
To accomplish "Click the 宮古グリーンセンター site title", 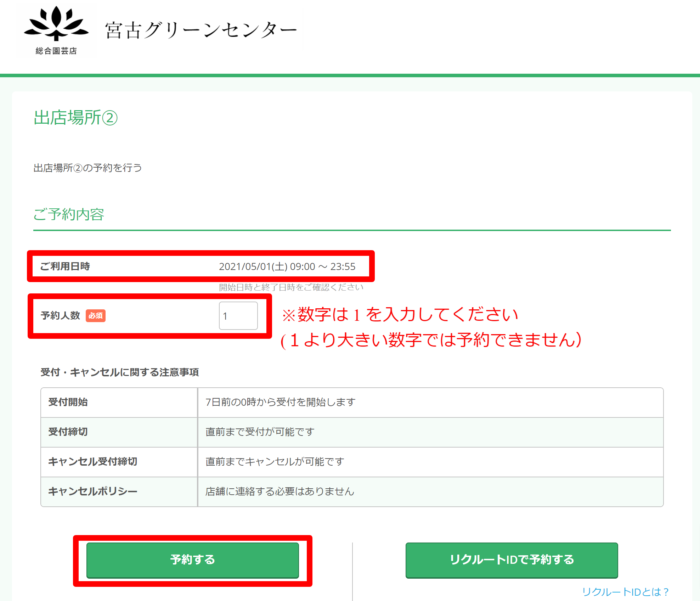I will [x=201, y=30].
